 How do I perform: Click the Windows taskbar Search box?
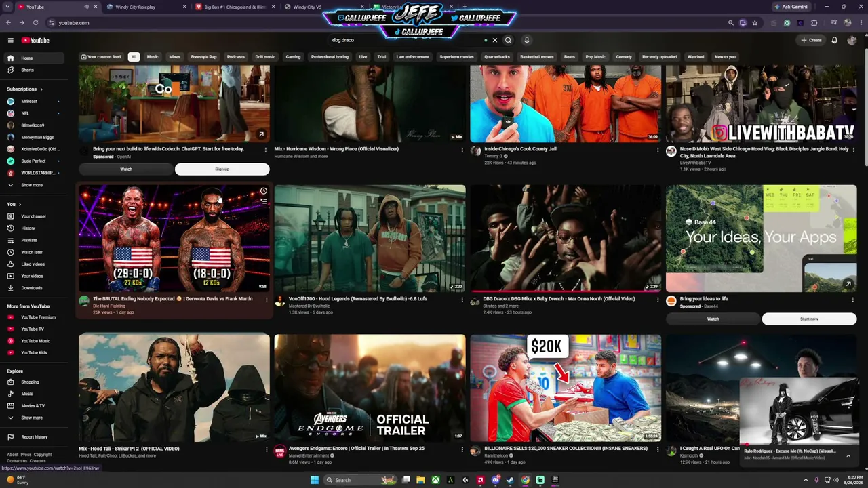360,480
